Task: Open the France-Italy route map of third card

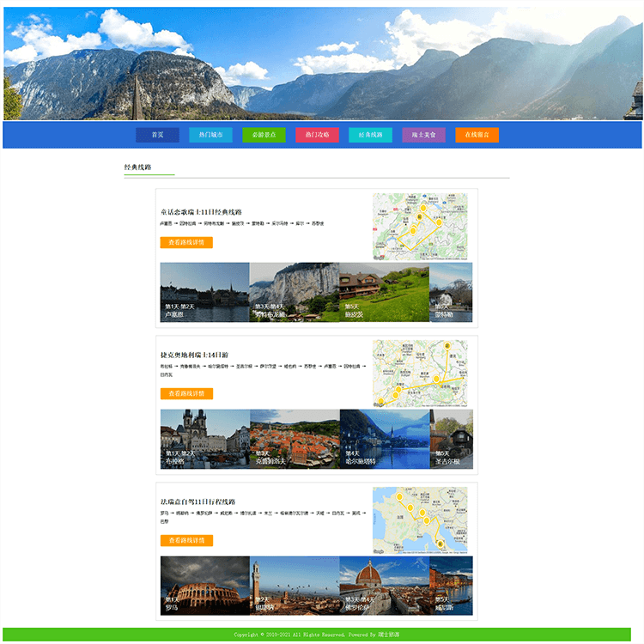Action: [420, 520]
